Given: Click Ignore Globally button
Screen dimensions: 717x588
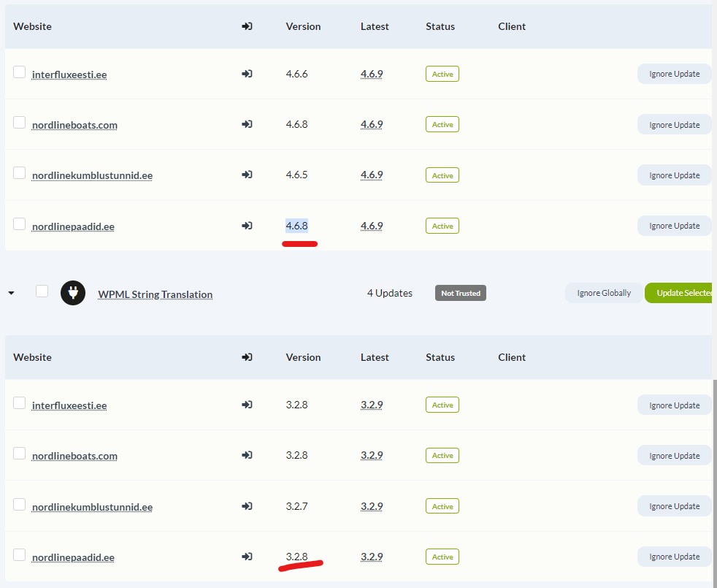Looking at the screenshot, I should [604, 293].
